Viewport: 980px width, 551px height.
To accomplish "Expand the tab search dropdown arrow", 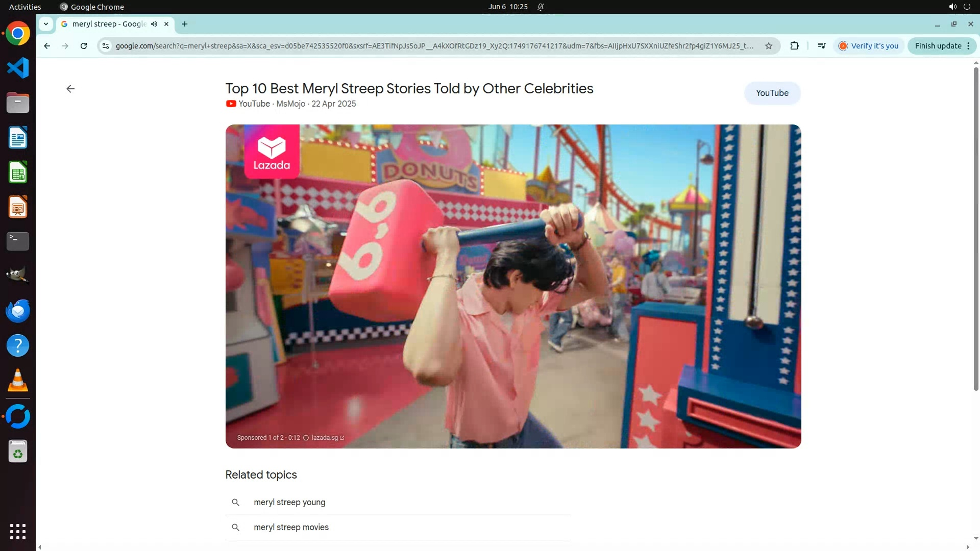I will [x=46, y=24].
